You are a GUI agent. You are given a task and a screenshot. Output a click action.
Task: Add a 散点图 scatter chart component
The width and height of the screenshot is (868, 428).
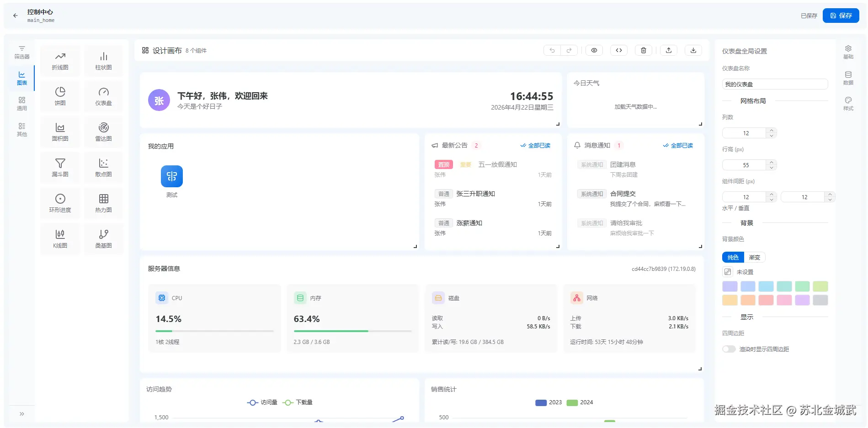(103, 168)
